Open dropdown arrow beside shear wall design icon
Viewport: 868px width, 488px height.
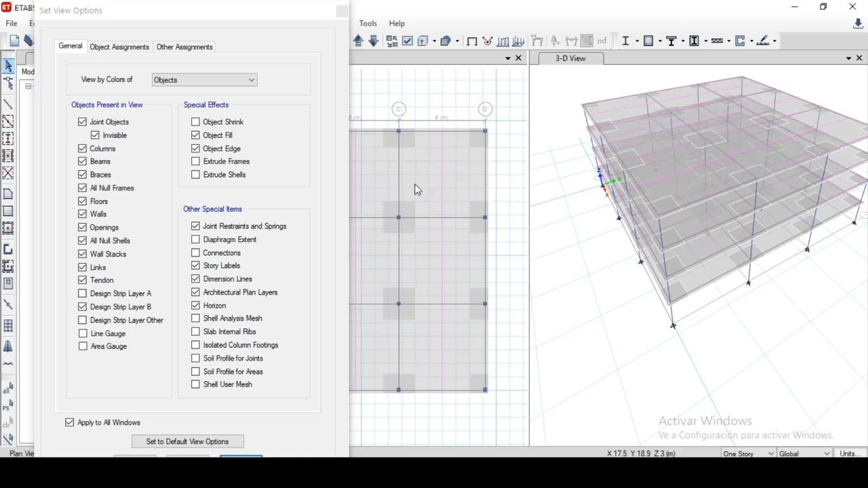coord(751,41)
